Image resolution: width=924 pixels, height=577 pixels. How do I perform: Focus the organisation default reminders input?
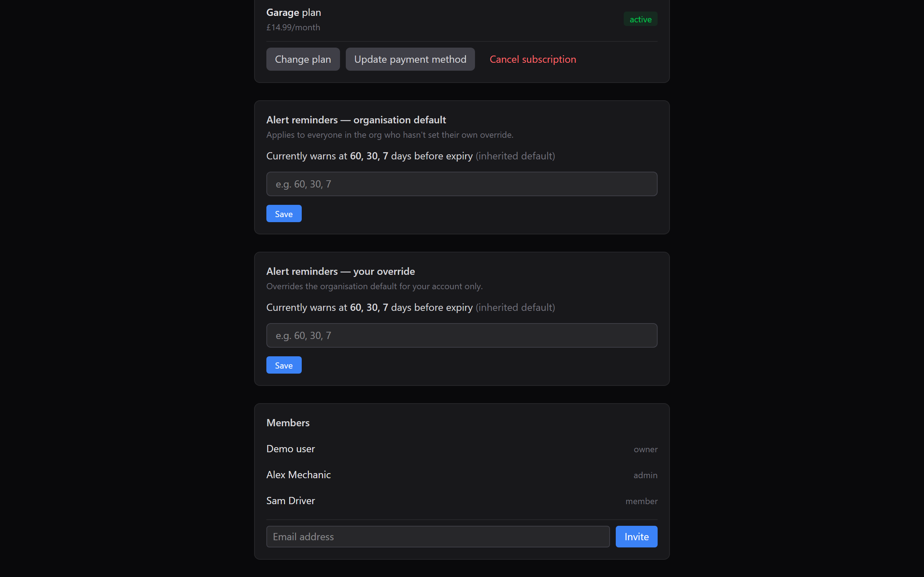tap(461, 184)
